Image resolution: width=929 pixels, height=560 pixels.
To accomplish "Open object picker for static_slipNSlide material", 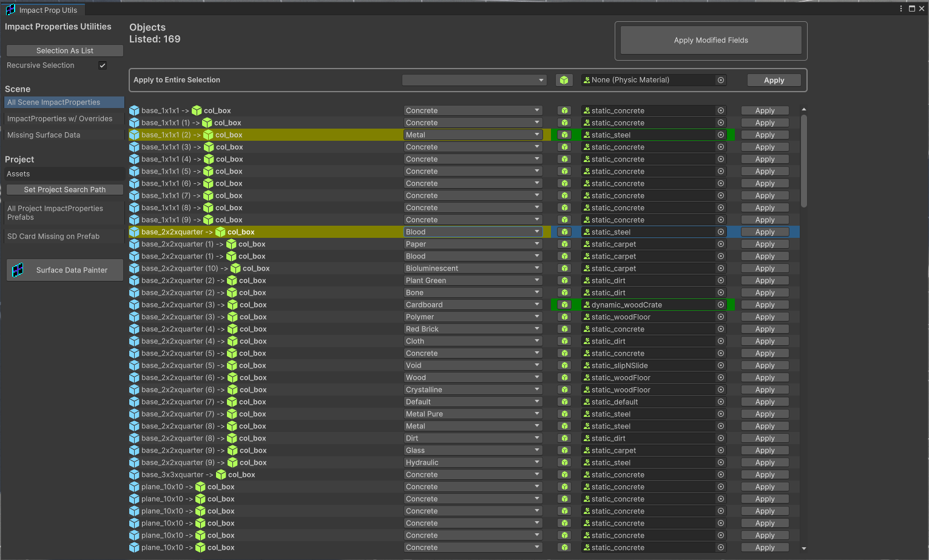I will (721, 365).
